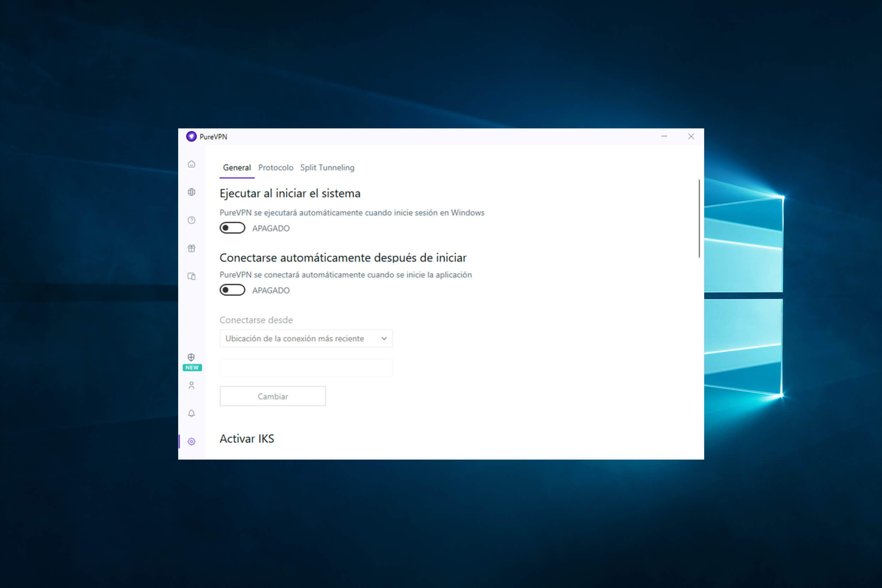Open the Account profile icon

click(191, 385)
